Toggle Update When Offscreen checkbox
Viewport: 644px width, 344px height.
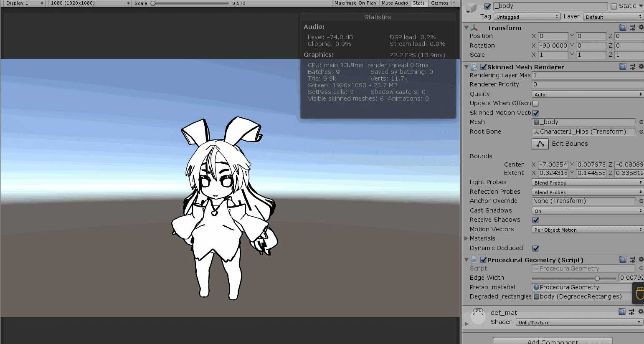(535, 104)
